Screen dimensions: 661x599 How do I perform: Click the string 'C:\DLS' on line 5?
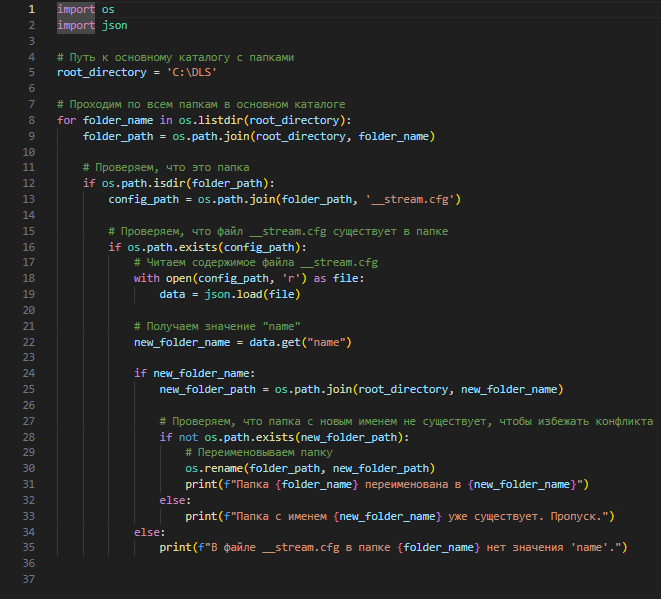coord(192,73)
